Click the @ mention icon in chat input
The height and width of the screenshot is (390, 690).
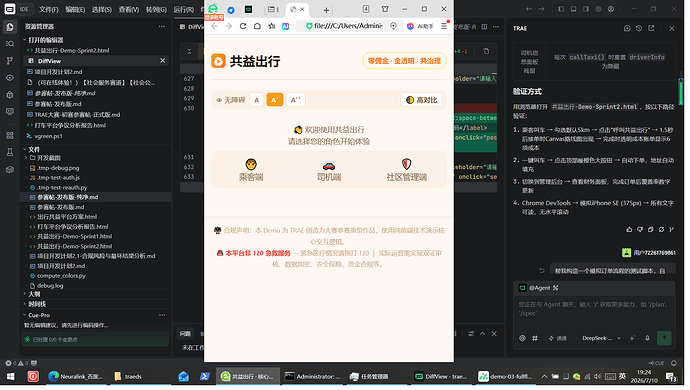click(522, 338)
